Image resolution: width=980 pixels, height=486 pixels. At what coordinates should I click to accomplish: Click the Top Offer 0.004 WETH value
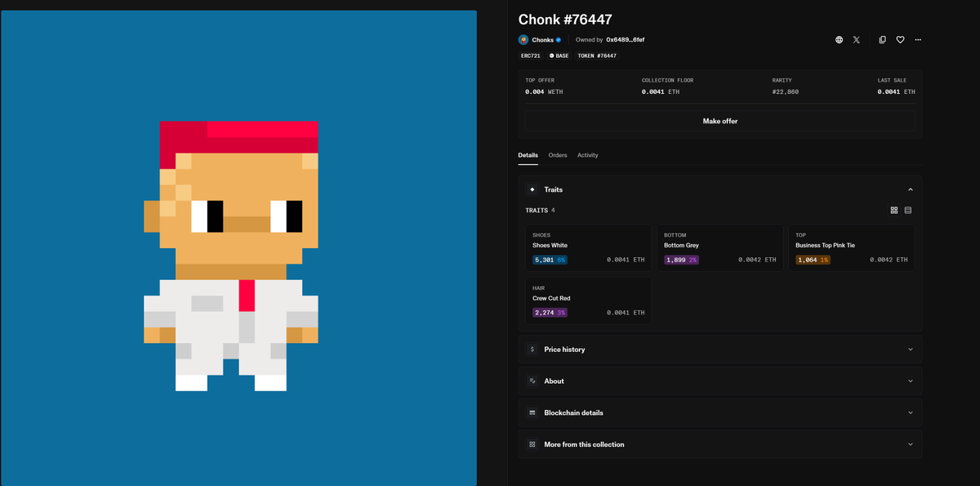click(x=544, y=91)
